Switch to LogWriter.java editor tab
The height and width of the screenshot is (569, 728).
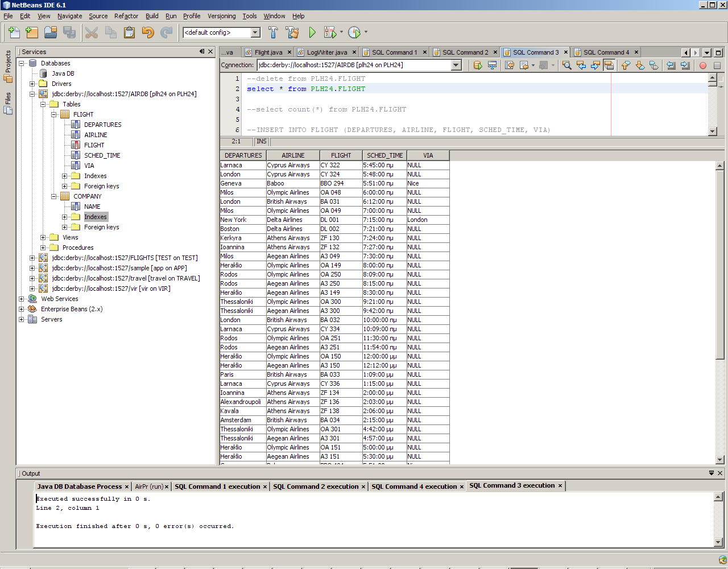(x=326, y=52)
